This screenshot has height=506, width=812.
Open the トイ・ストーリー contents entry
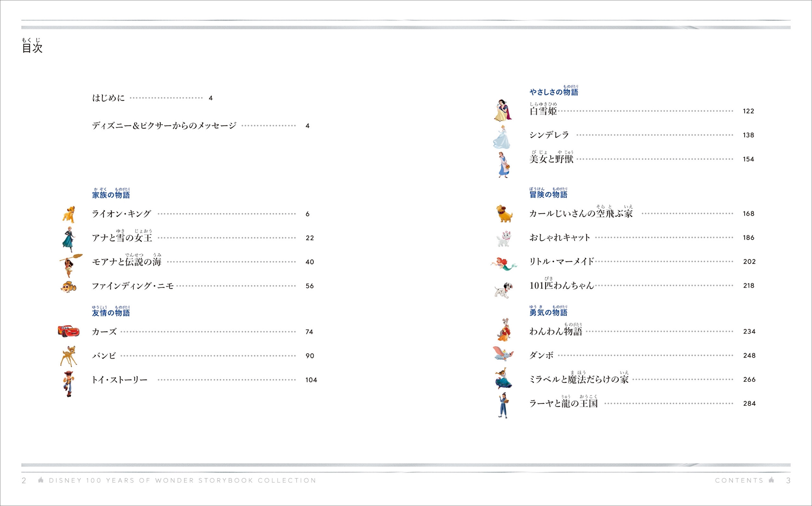pos(120,380)
